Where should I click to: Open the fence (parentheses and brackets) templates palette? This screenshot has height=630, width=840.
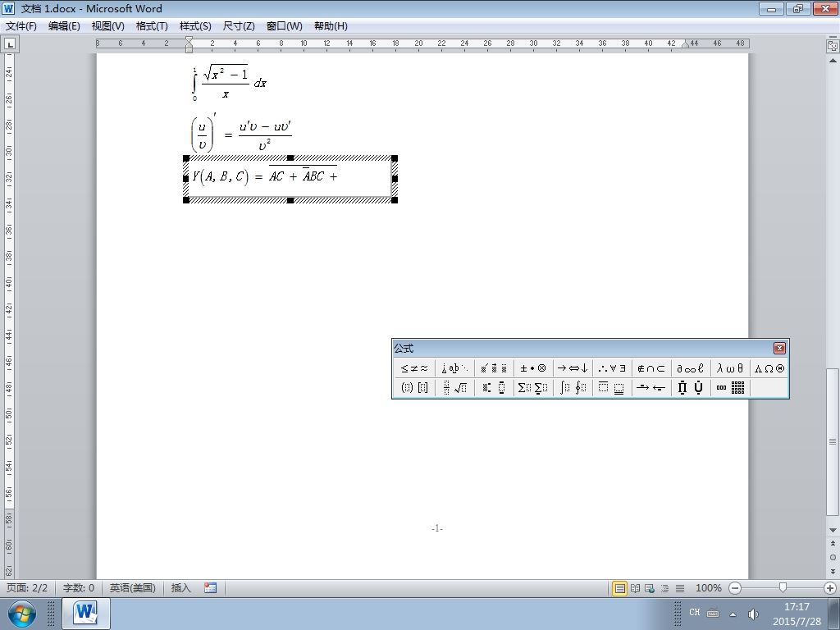pos(414,387)
